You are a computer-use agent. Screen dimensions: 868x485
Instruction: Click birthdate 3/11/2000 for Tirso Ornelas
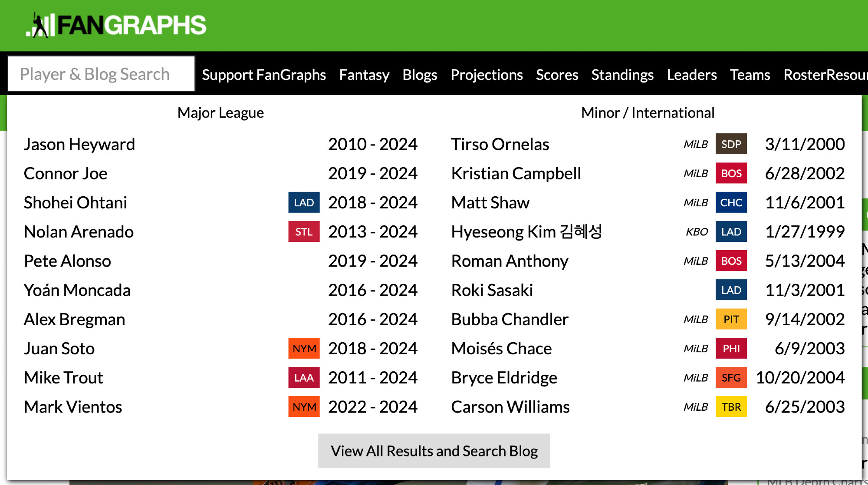805,144
